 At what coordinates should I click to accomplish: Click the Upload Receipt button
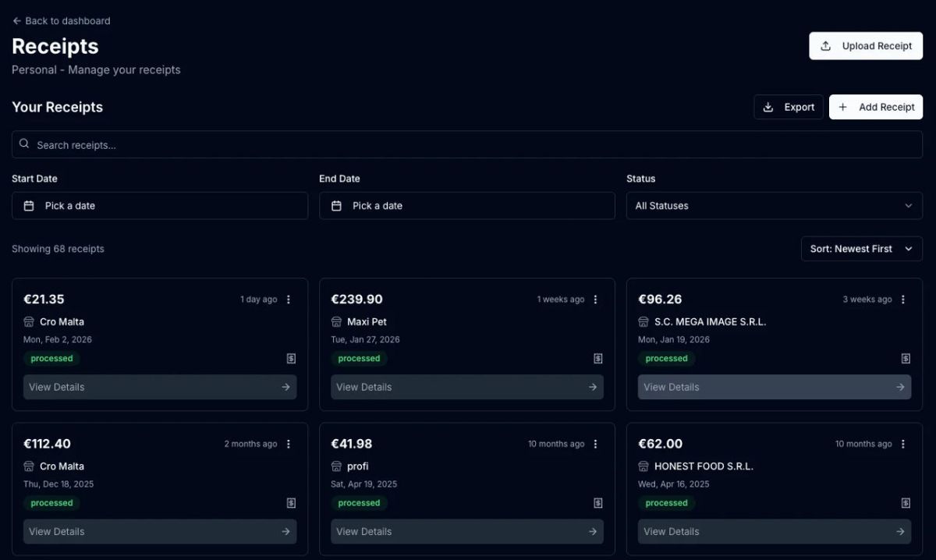coord(866,46)
